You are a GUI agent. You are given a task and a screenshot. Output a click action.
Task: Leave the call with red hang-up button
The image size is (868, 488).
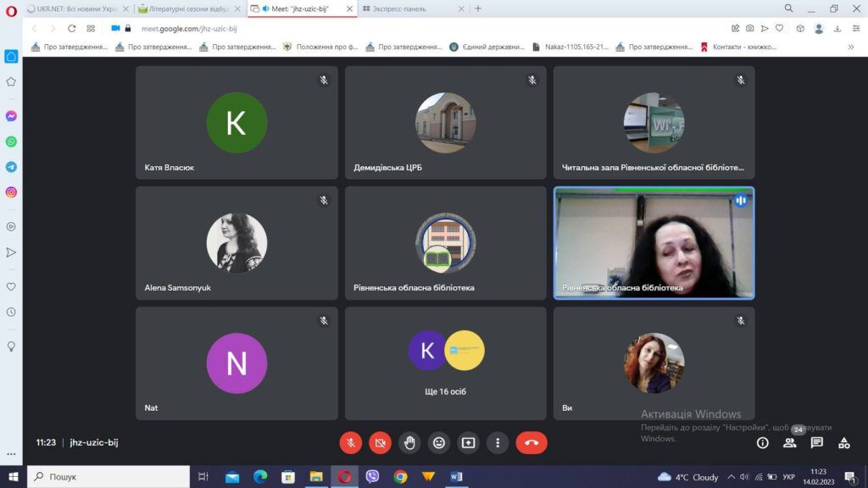[x=531, y=442]
